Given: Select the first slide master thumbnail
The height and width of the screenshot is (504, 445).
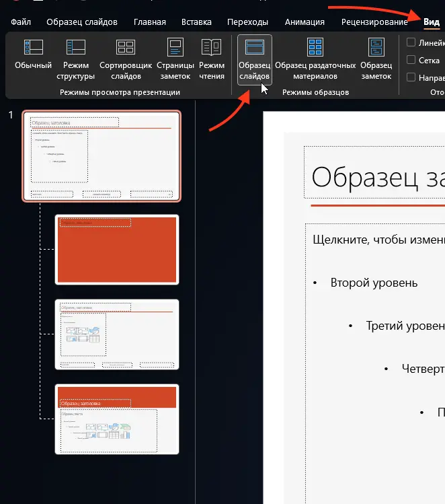Looking at the screenshot, I should (x=102, y=156).
